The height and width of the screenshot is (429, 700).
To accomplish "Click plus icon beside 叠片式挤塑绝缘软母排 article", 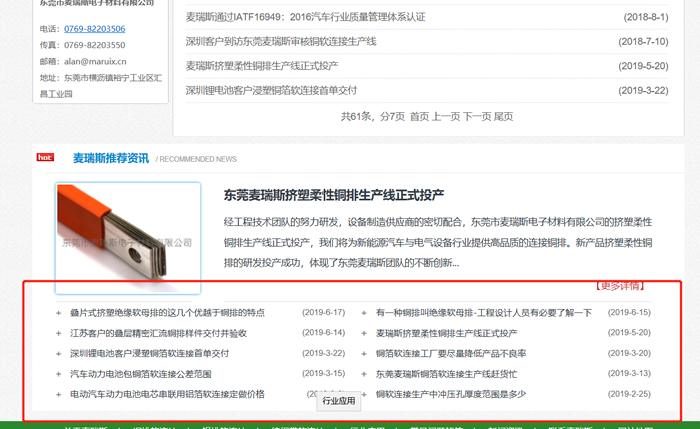I will coord(58,313).
